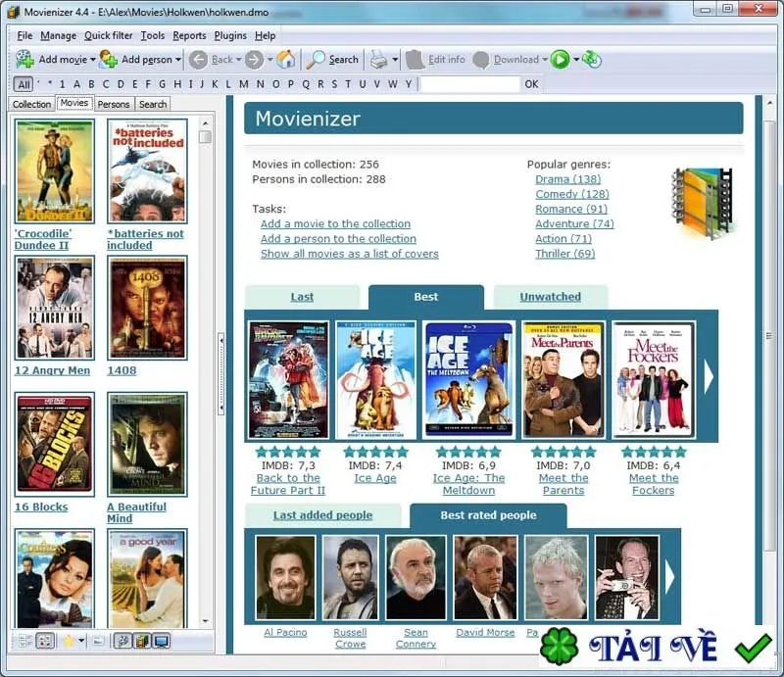Open the File menu
This screenshot has width=784, height=677.
click(24, 35)
